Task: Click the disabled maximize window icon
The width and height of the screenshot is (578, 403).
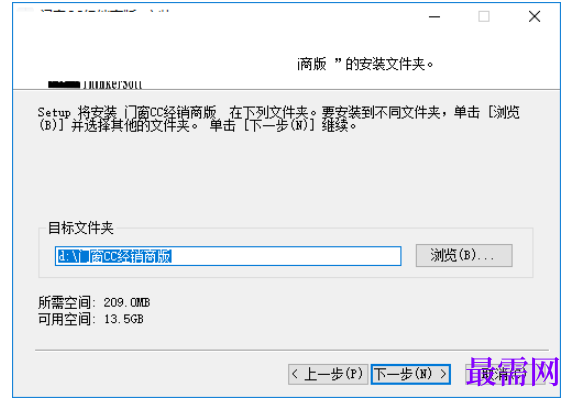Action: (484, 17)
